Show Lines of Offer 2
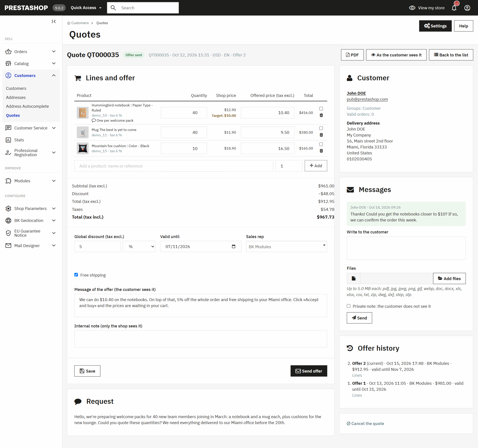Screen dimensions: 478x448 coord(357,375)
